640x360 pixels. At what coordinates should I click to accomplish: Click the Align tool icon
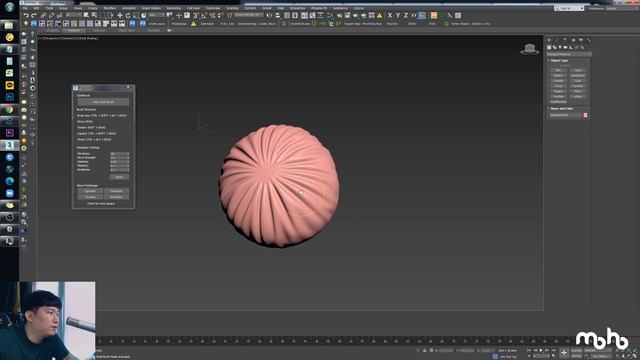tap(278, 16)
